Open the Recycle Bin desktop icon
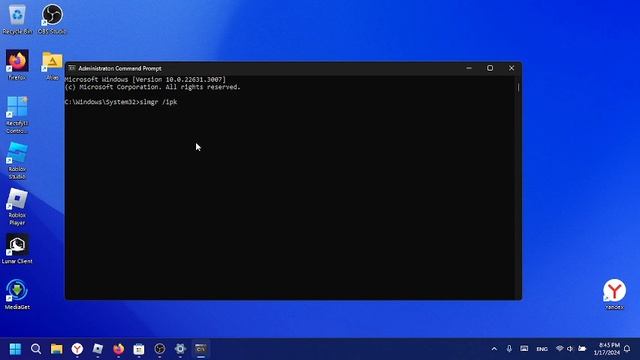The width and height of the screenshot is (640, 360). pyautogui.click(x=17, y=19)
